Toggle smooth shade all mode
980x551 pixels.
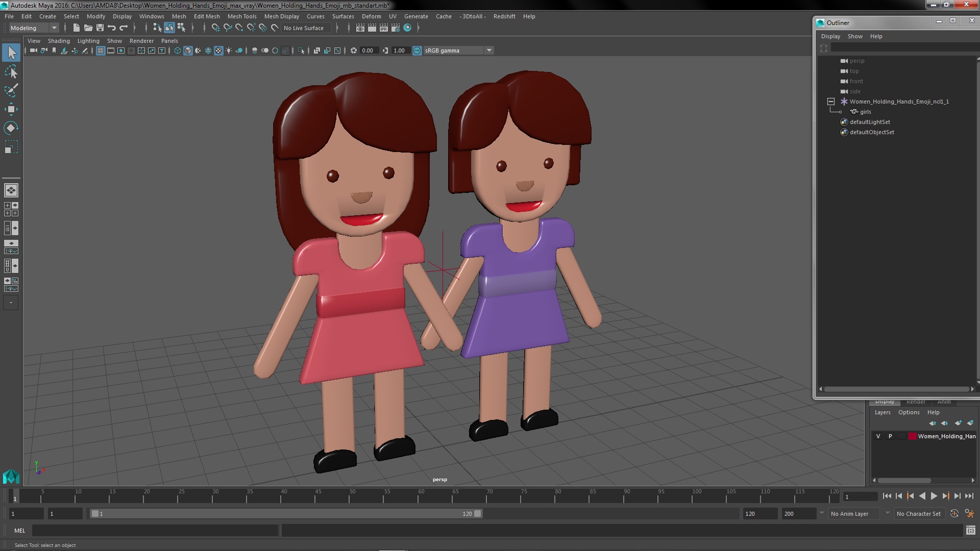[188, 51]
